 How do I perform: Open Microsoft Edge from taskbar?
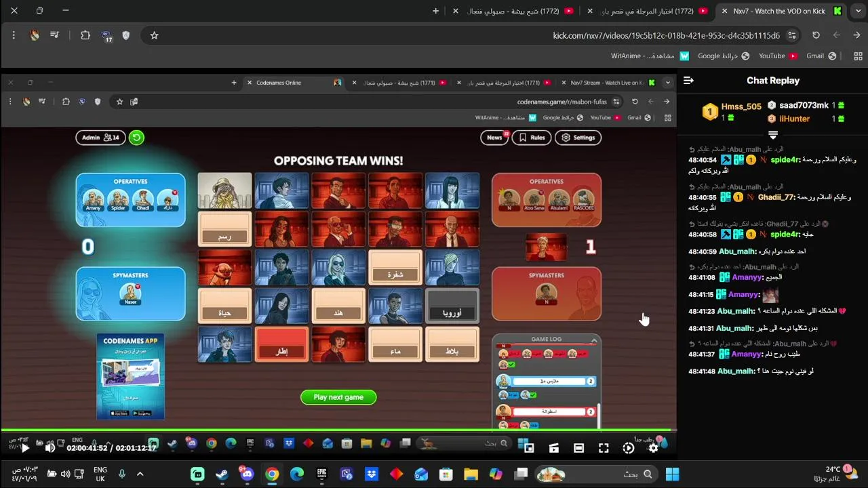tap(297, 474)
